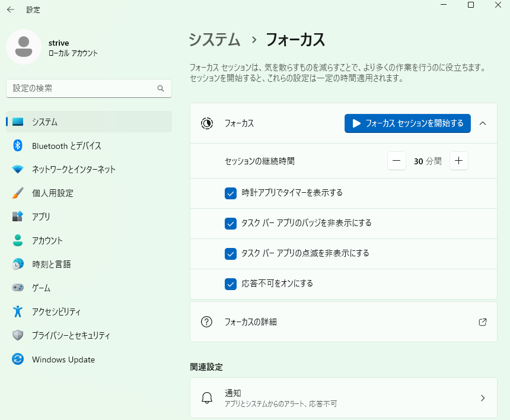This screenshot has width=510, height=420.
Task: Open プライバシーとセキュリティ settings
Action: [x=89, y=335]
